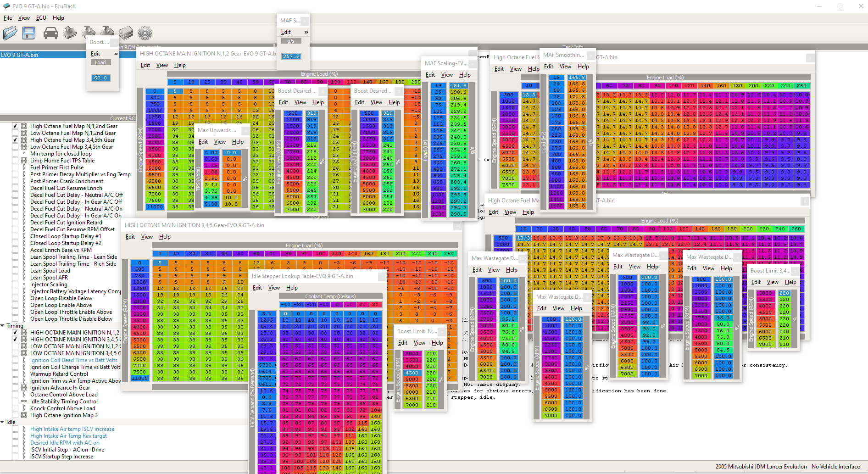Click the stacked chips compare ROM icon
The width and height of the screenshot is (868, 474).
point(126,33)
